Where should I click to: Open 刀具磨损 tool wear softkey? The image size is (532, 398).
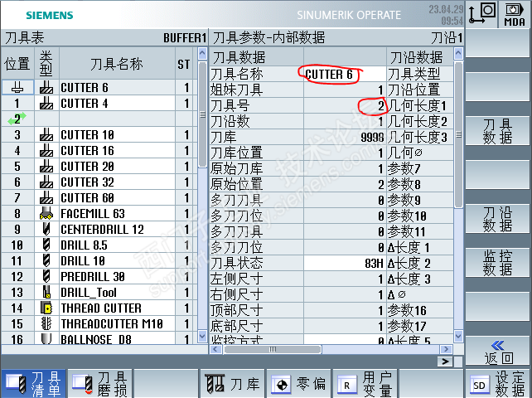[99, 384]
